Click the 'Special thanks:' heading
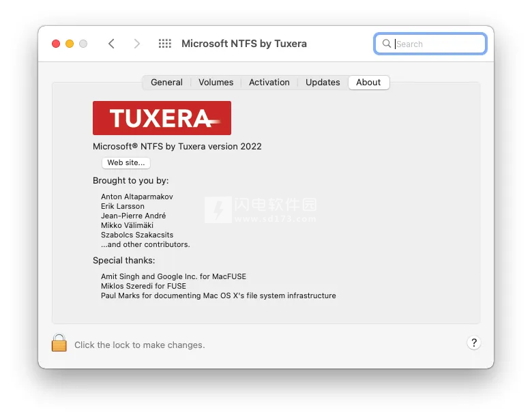 pyautogui.click(x=124, y=260)
